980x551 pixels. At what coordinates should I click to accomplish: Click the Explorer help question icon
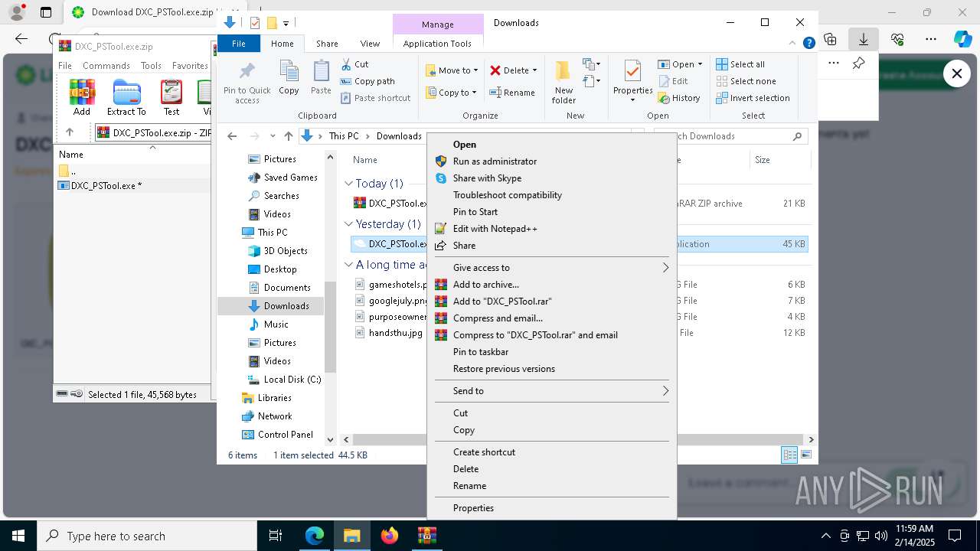[808, 44]
